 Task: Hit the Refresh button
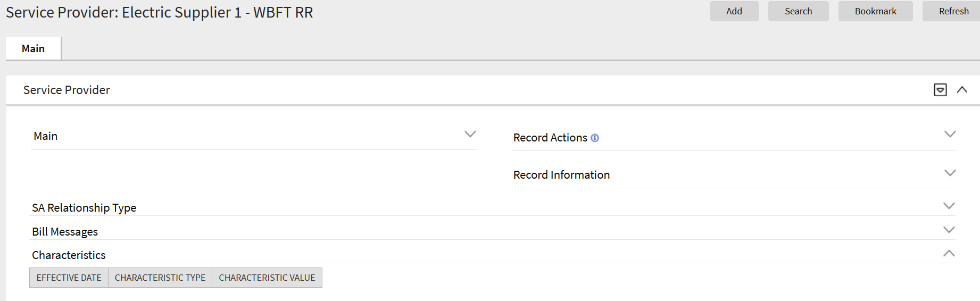[x=953, y=11]
